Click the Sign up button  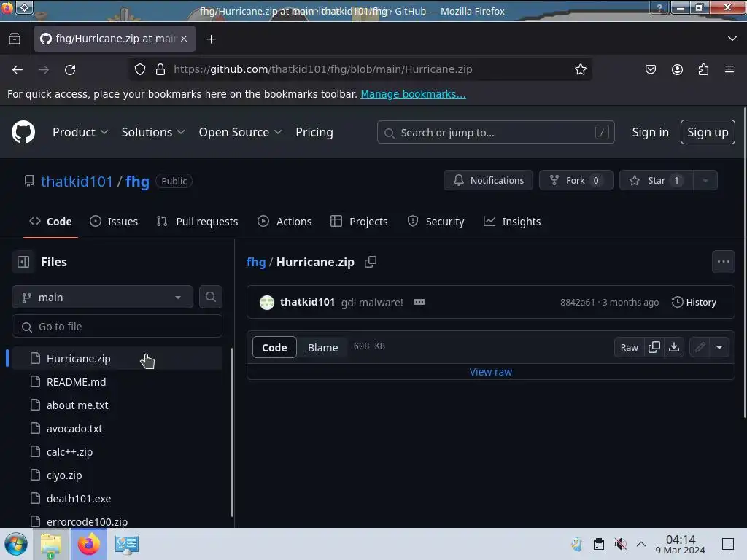708,132
